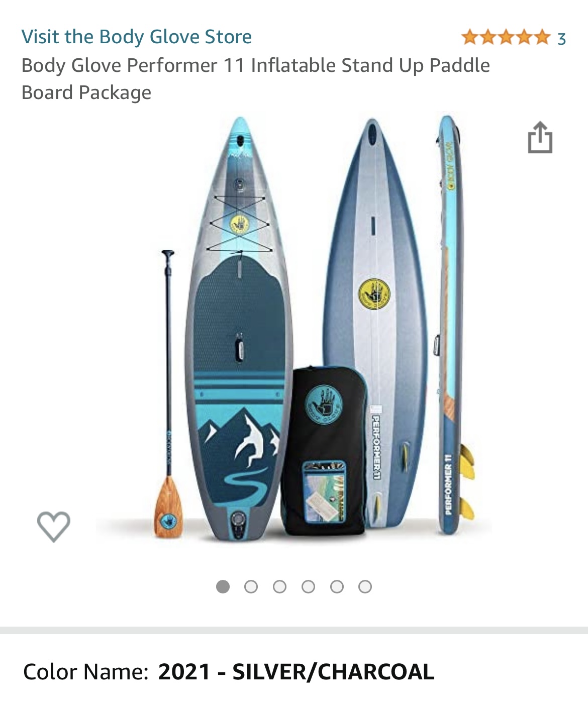Select the second image carousel dot
The height and width of the screenshot is (703, 588).
[251, 586]
